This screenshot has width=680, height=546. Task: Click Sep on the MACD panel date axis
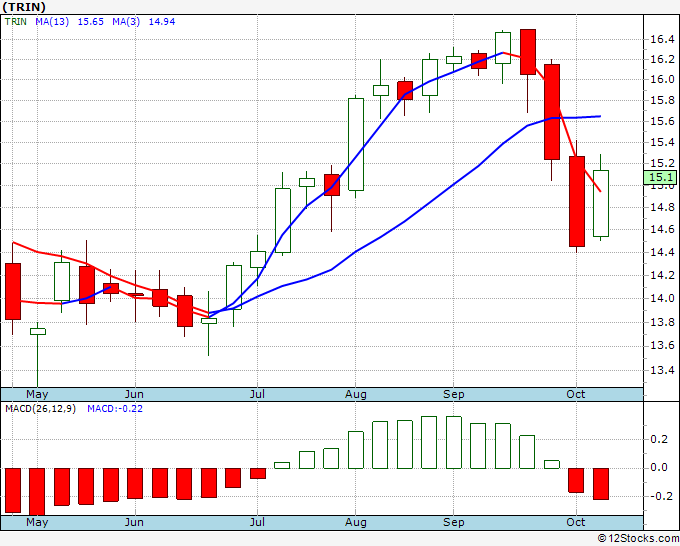tap(454, 522)
